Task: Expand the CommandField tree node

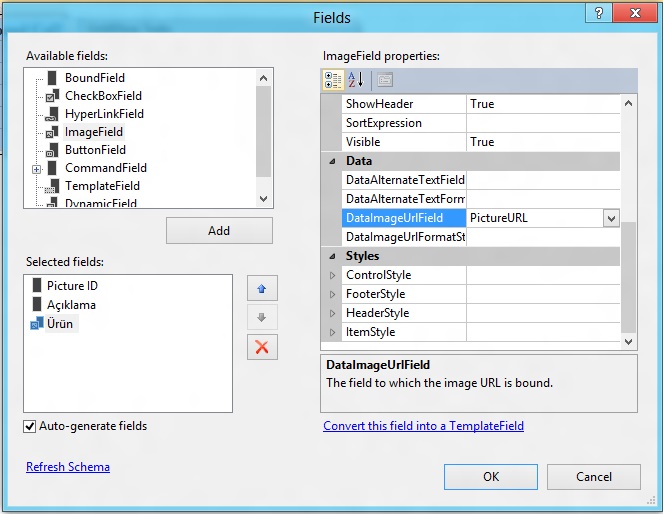Action: click(x=37, y=169)
